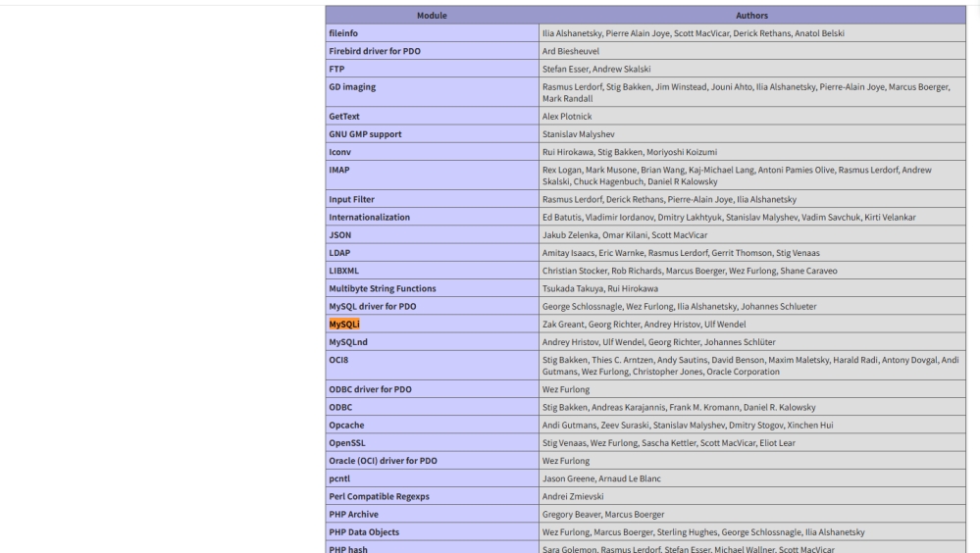Click authors cell listing Ard Biesheuvel
Screen dimensions: 980x553
(751, 51)
